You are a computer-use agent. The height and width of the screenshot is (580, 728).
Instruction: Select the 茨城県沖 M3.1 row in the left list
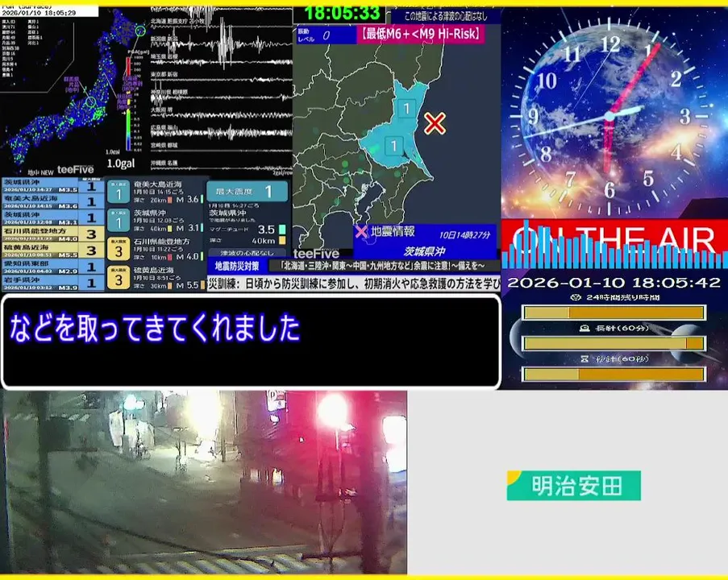[52, 218]
